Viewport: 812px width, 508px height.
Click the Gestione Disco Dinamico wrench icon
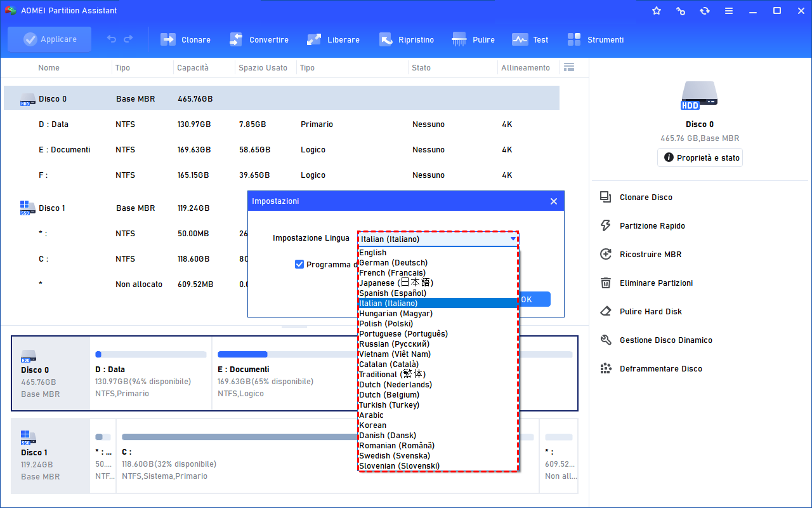coord(606,340)
